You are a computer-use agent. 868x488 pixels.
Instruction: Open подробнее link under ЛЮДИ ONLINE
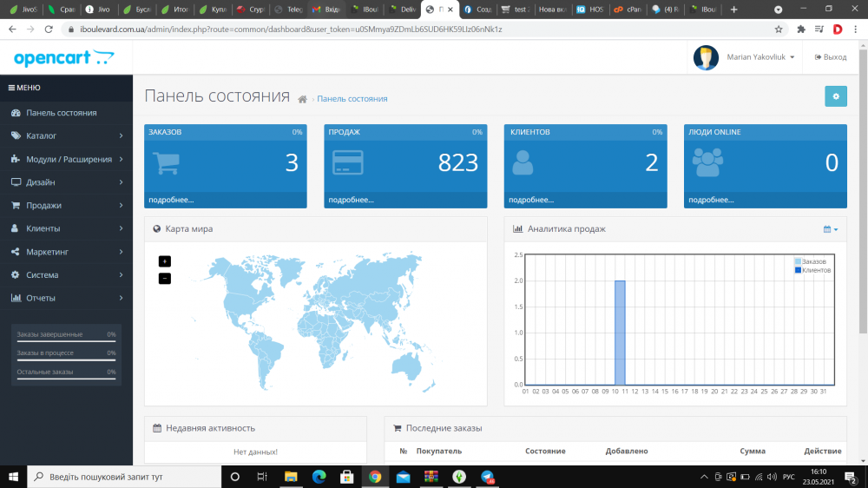tap(712, 200)
